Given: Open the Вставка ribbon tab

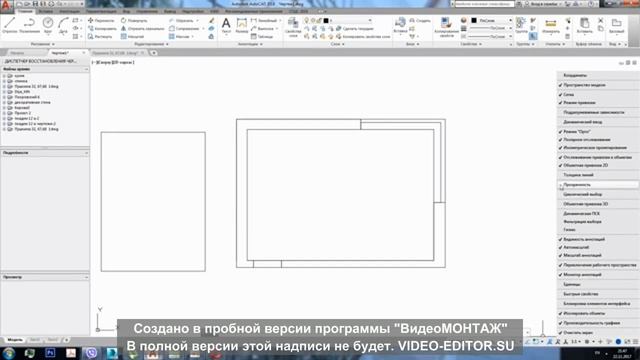Looking at the screenshot, I should [46, 11].
